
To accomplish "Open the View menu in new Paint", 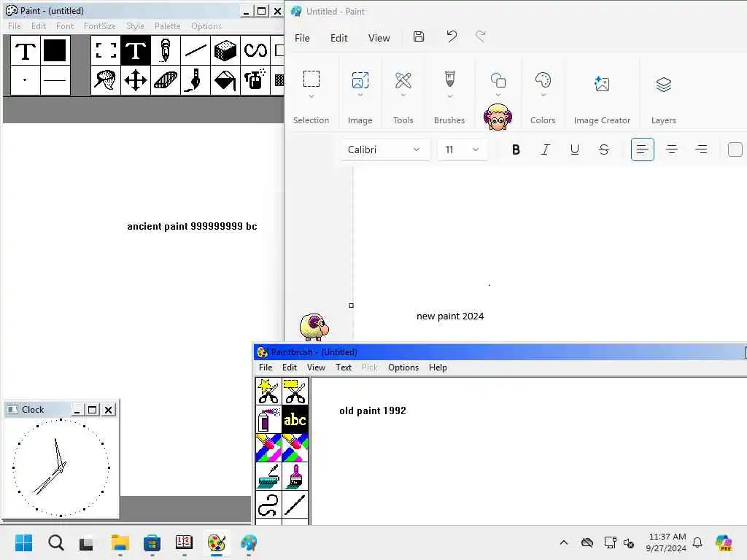I will click(x=379, y=38).
